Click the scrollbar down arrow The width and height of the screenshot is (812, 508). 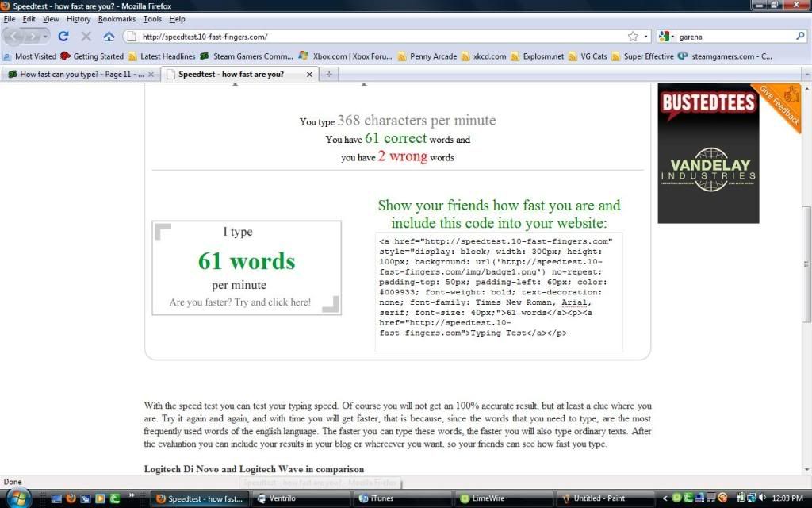(x=806, y=470)
